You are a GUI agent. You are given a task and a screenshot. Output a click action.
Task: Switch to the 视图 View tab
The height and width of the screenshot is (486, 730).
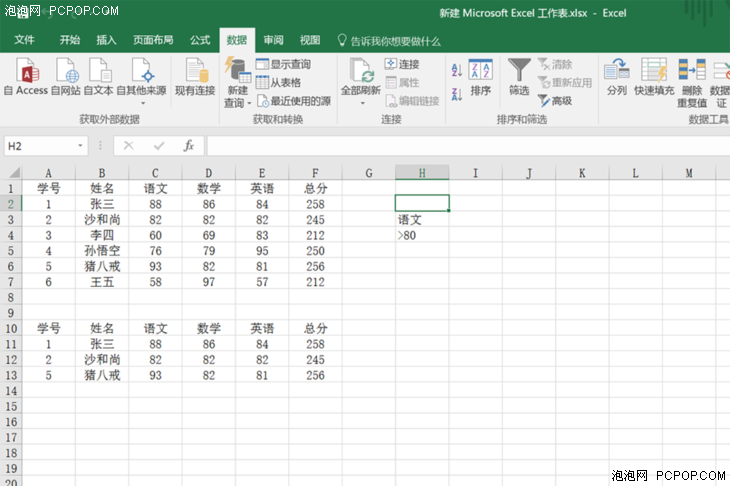coord(310,40)
